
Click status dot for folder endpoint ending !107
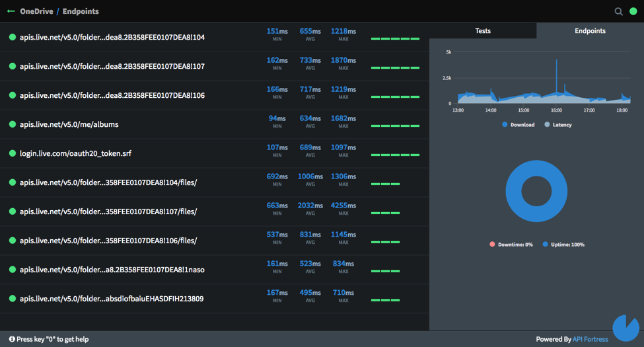[13, 66]
